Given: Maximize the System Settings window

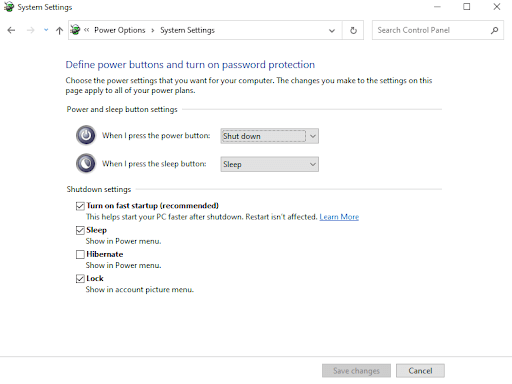Looking at the screenshot, I should click(x=467, y=7).
